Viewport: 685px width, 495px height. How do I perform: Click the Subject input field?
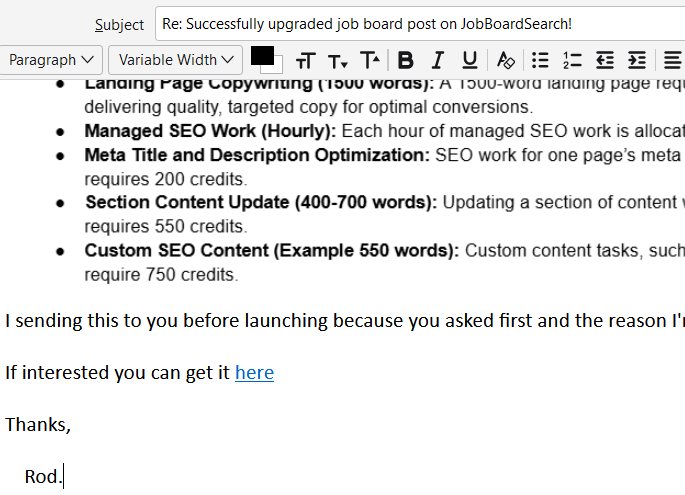420,23
